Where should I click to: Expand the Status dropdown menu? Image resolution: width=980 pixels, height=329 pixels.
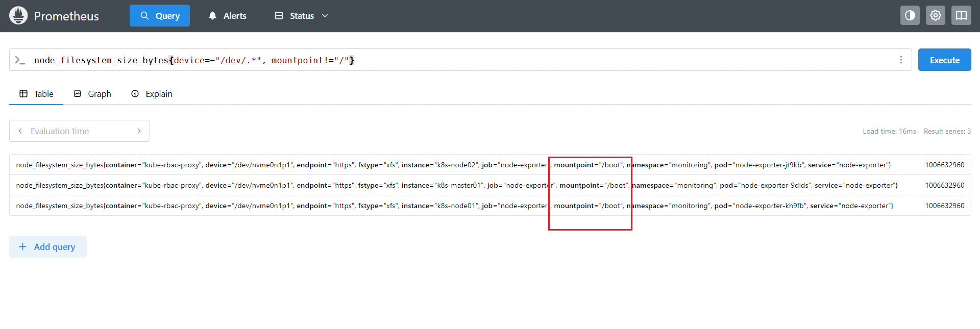pos(301,16)
